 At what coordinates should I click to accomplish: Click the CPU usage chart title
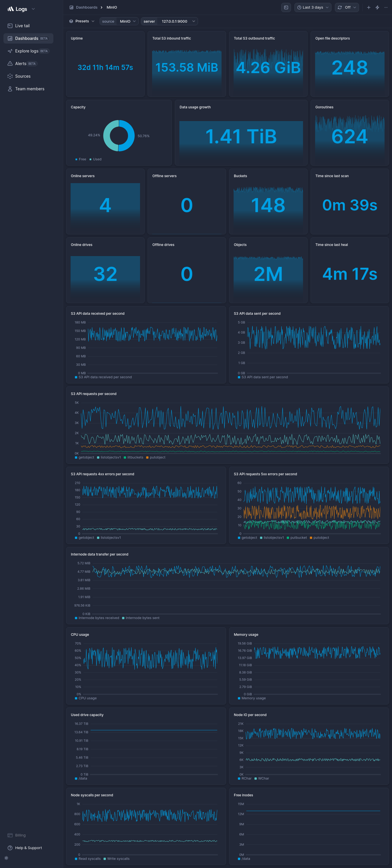(x=80, y=635)
